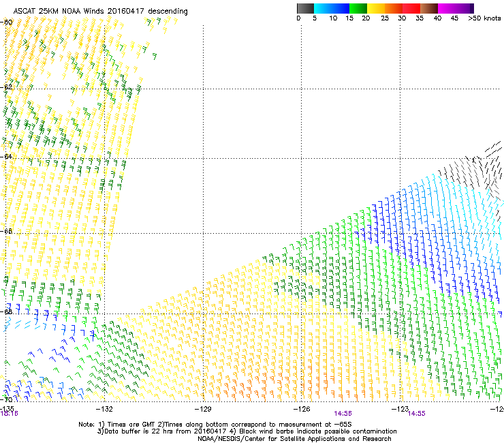504x443 pixels.
Task: Click the '-62' latitude axis label
Action: (6, 87)
